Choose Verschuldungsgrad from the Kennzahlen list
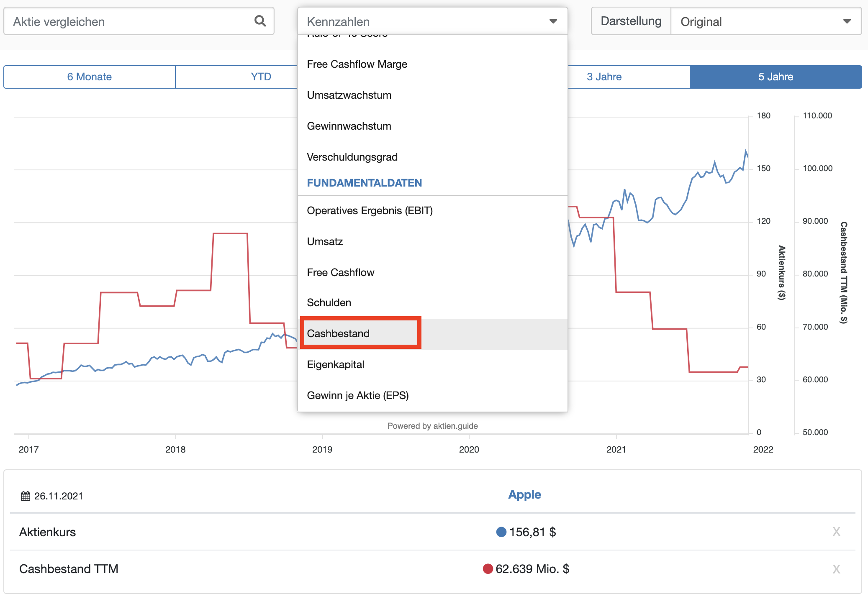The width and height of the screenshot is (868, 599). point(432,157)
